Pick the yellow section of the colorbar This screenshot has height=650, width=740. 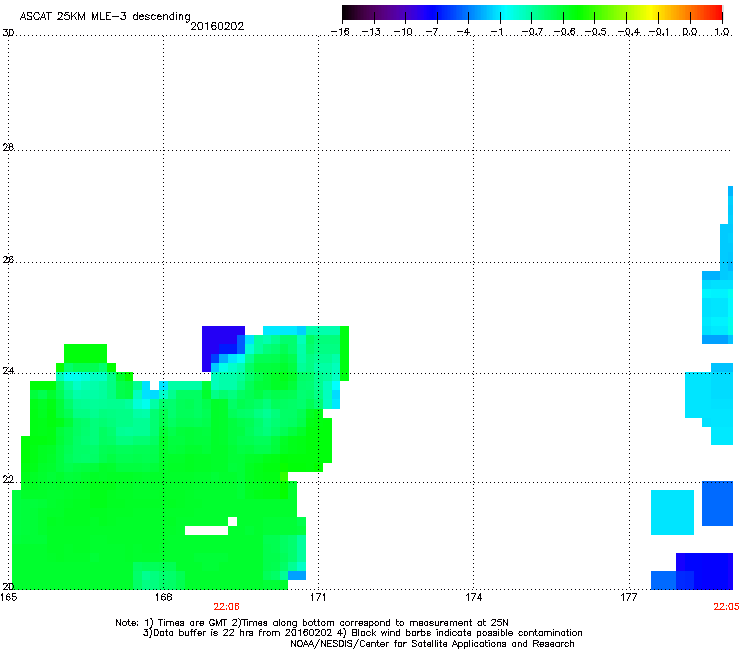651,13
